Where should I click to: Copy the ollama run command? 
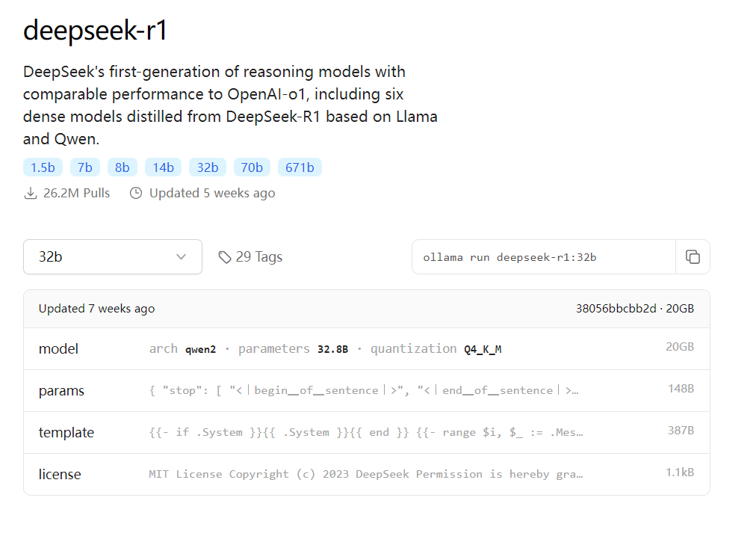click(693, 257)
